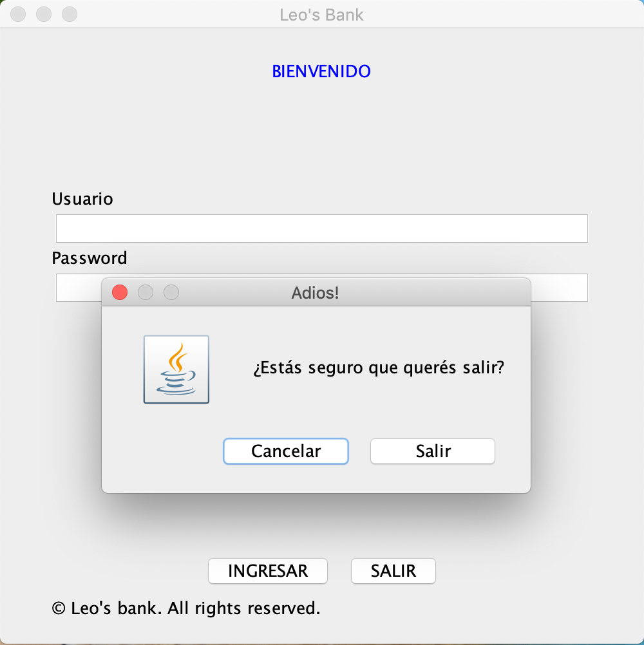644x645 pixels.
Task: Click the Cancelar button
Action: point(285,451)
